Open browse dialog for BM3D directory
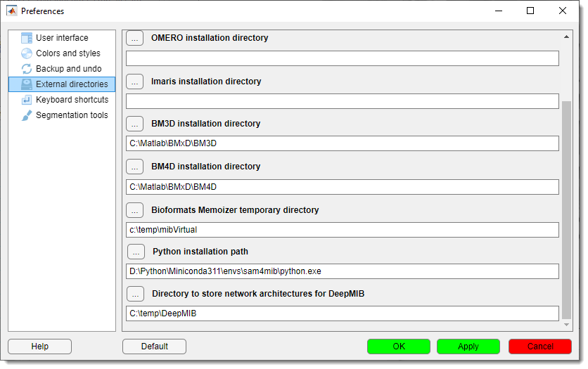The height and width of the screenshot is (369, 588). 135,124
